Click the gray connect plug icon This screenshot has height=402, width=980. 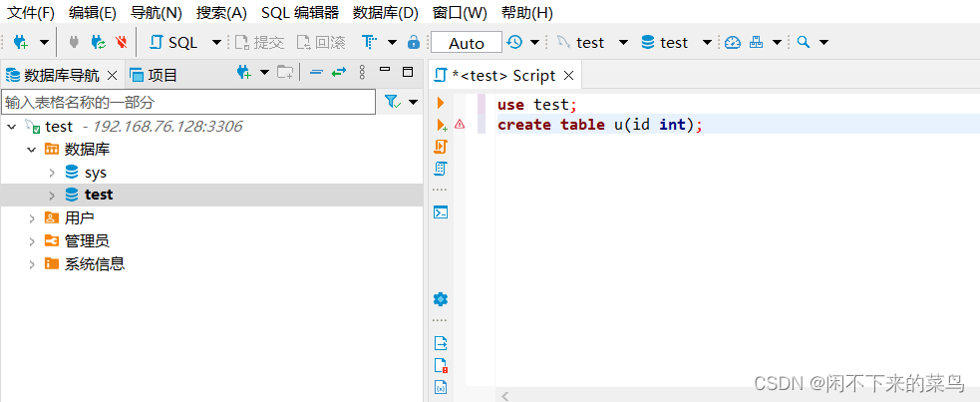74,42
